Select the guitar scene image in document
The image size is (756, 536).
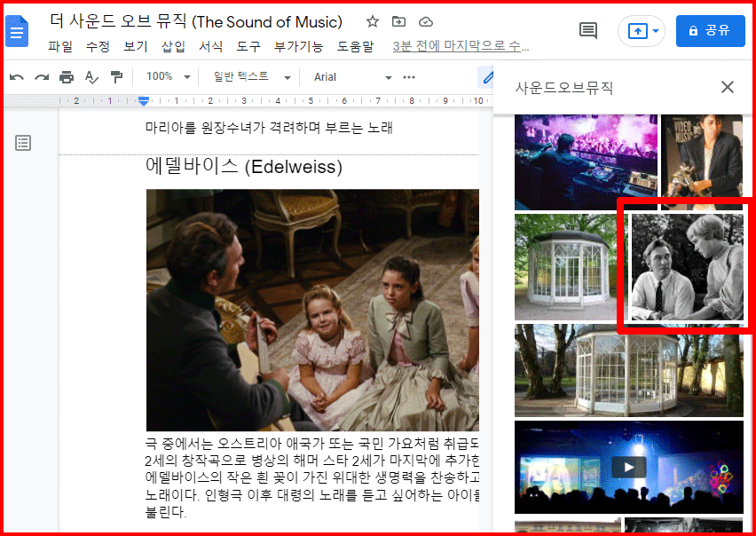(312, 310)
